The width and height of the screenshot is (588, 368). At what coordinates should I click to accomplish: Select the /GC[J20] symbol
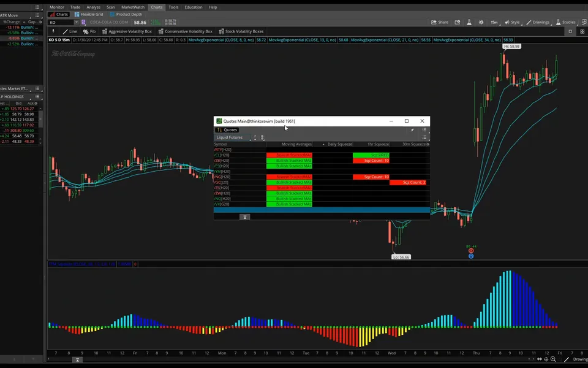point(221,183)
